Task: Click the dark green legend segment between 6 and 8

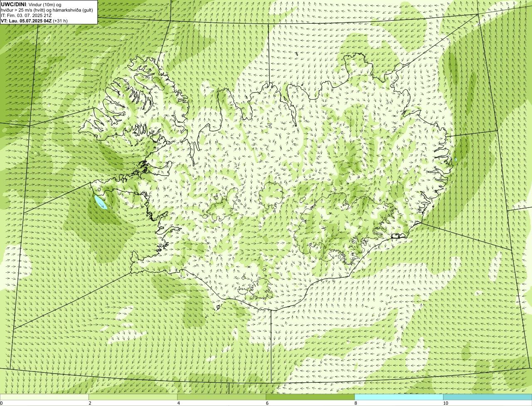Action: 310,397
